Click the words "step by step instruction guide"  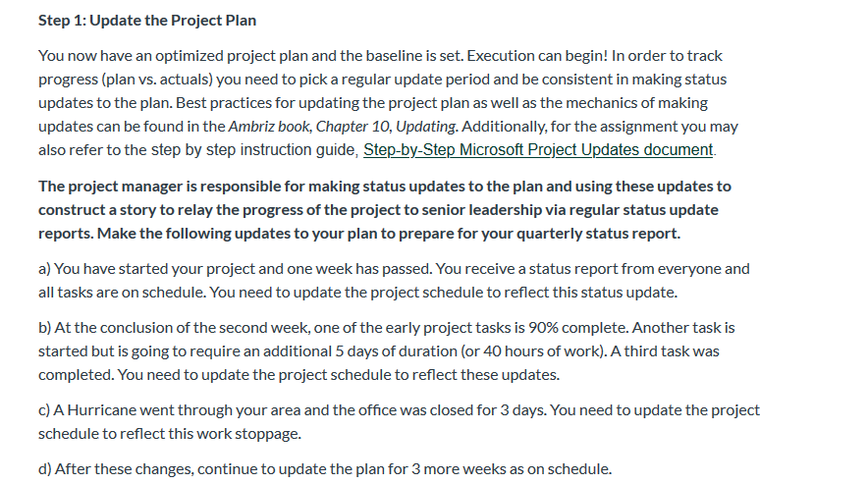tap(254, 150)
